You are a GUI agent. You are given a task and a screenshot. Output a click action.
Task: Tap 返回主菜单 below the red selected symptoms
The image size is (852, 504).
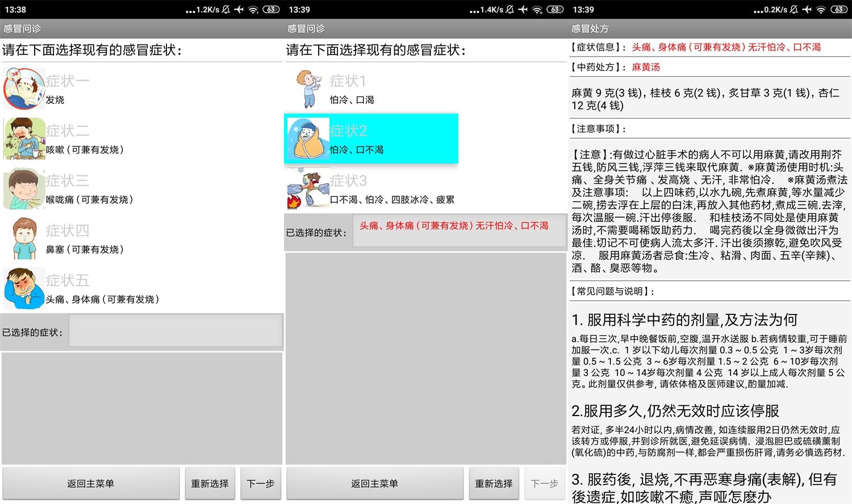[x=374, y=484]
